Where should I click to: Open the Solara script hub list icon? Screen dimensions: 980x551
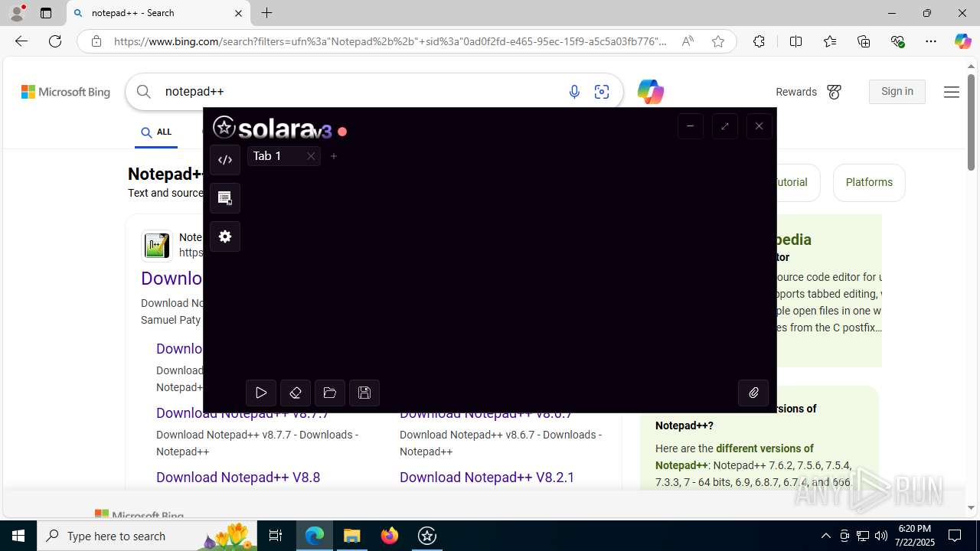pos(225,198)
